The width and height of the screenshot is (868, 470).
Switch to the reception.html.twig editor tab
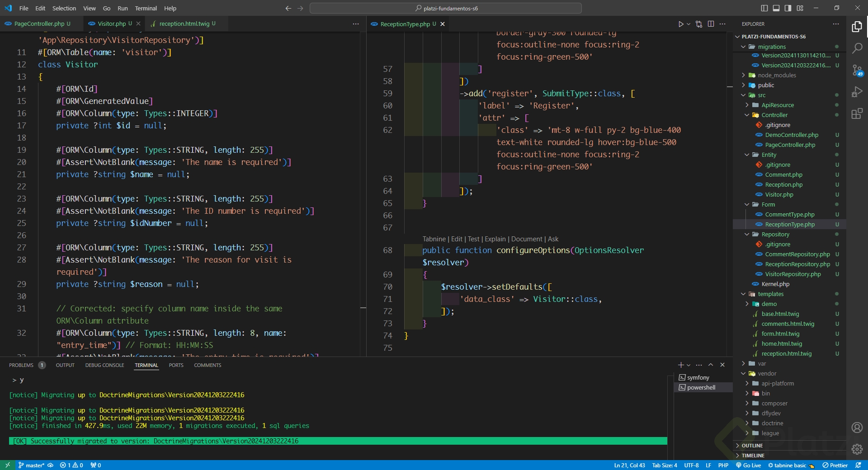click(x=184, y=23)
